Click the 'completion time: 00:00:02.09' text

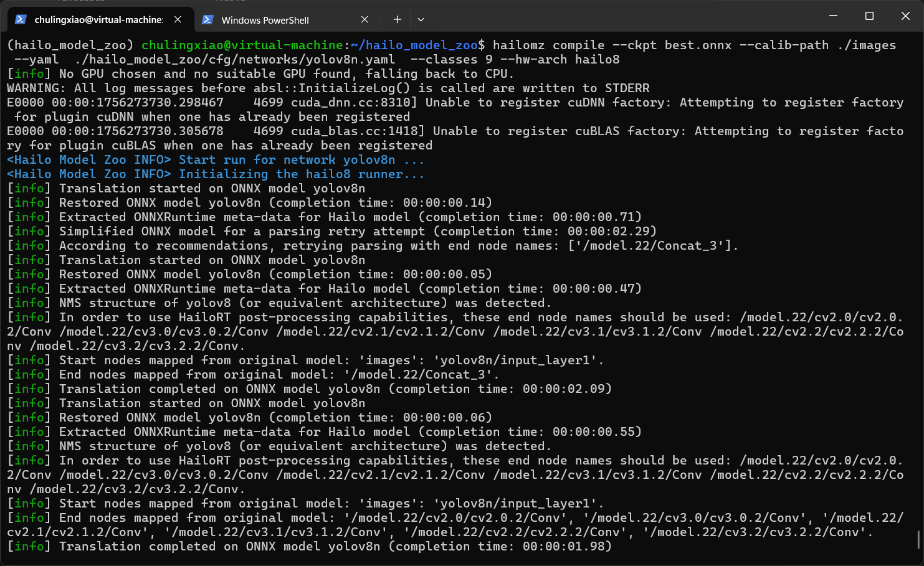click(x=500, y=389)
